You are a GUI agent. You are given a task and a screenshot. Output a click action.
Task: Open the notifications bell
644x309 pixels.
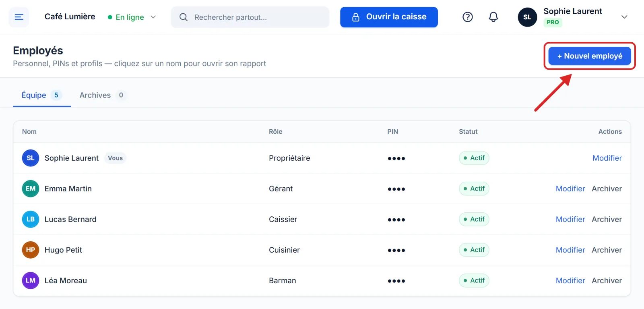(493, 17)
